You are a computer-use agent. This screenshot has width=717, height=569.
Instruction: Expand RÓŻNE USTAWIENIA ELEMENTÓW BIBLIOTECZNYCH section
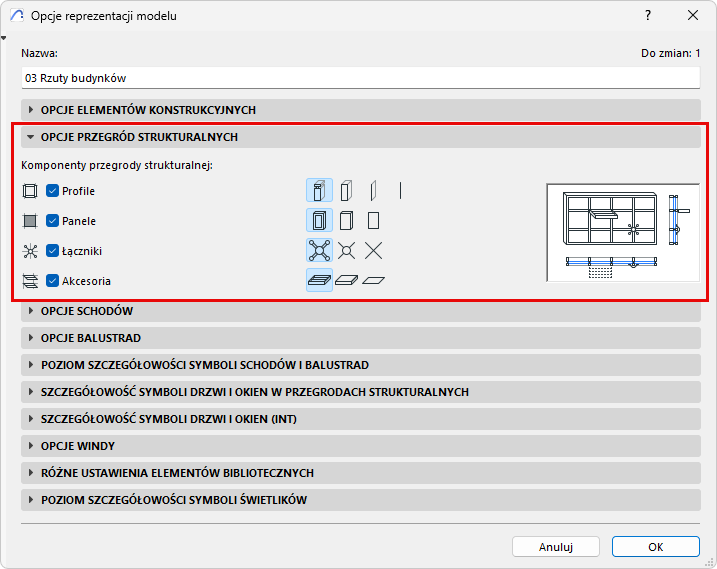pyautogui.click(x=361, y=473)
